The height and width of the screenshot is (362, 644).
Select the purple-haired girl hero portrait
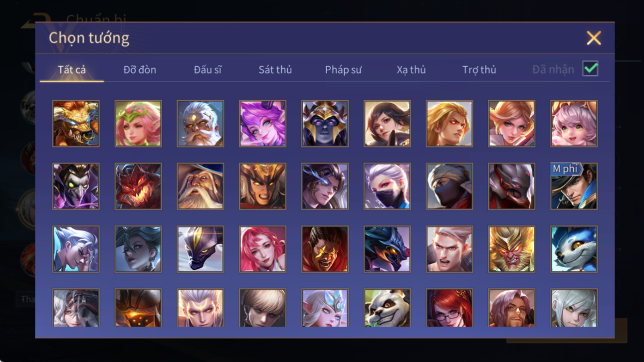[262, 124]
